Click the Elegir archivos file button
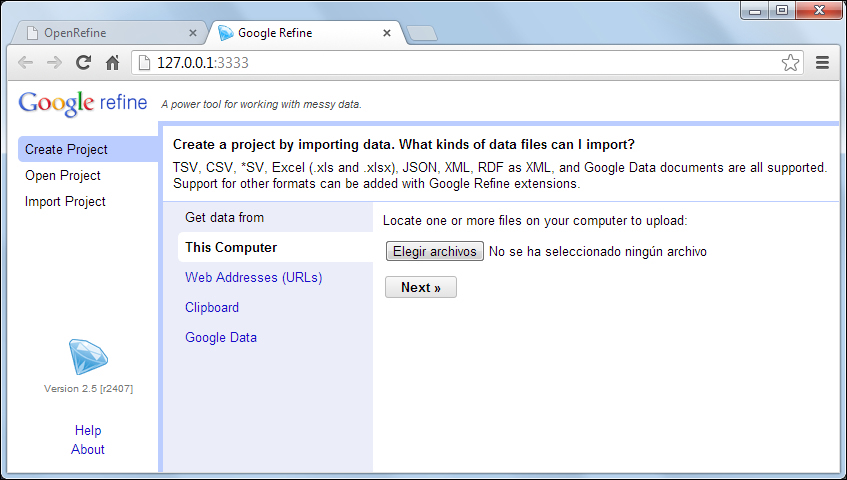 click(434, 251)
